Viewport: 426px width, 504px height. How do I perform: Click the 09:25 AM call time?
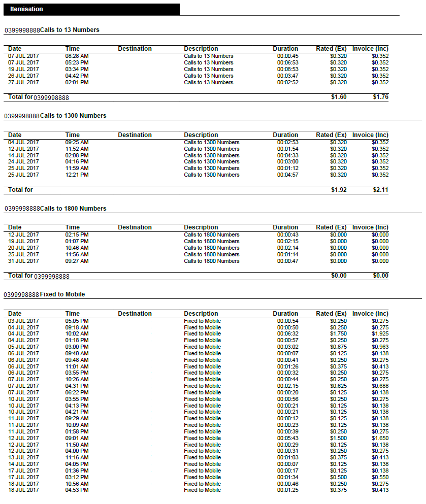click(77, 142)
